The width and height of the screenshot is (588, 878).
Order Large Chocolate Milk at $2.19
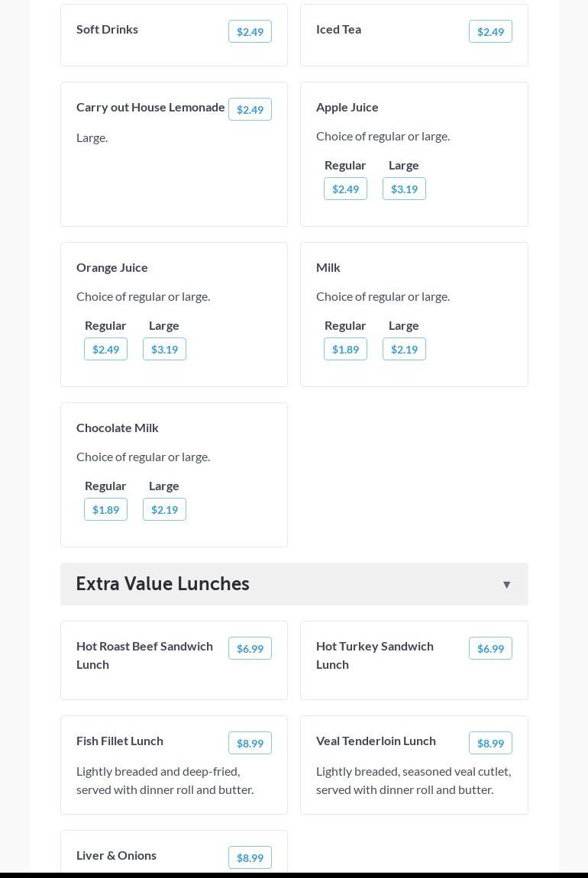(x=164, y=509)
